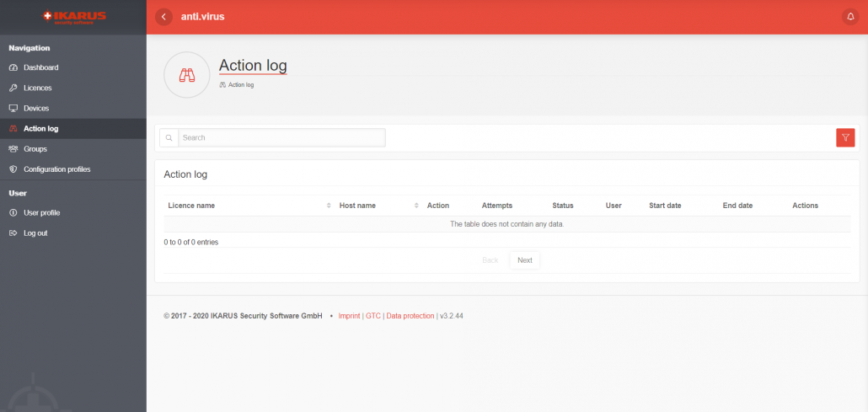Click the Next pagination button

pos(524,260)
